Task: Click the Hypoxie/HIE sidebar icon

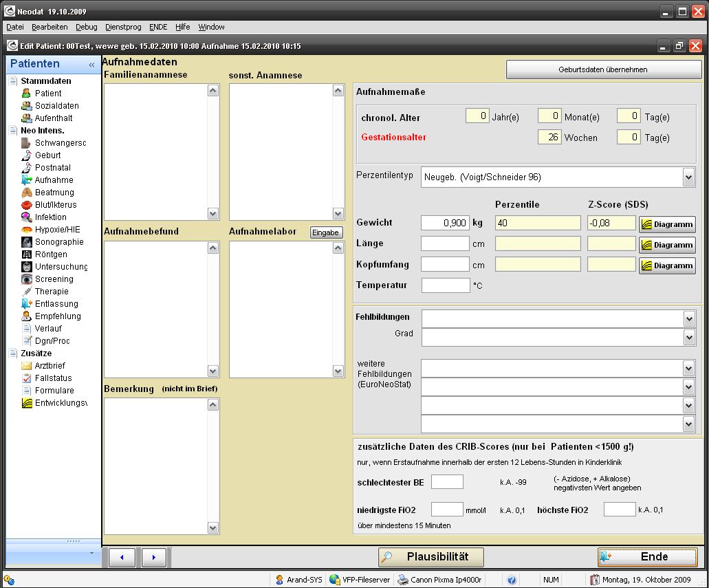Action: pos(27,230)
